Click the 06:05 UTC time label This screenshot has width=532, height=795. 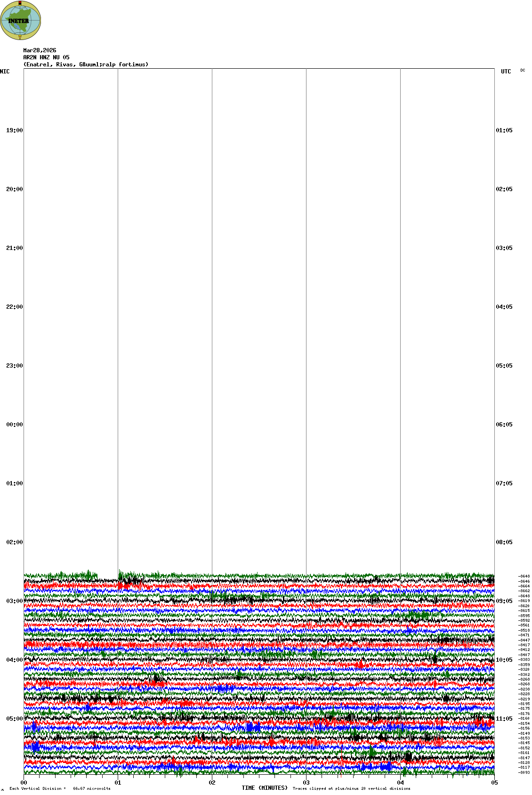coord(504,425)
